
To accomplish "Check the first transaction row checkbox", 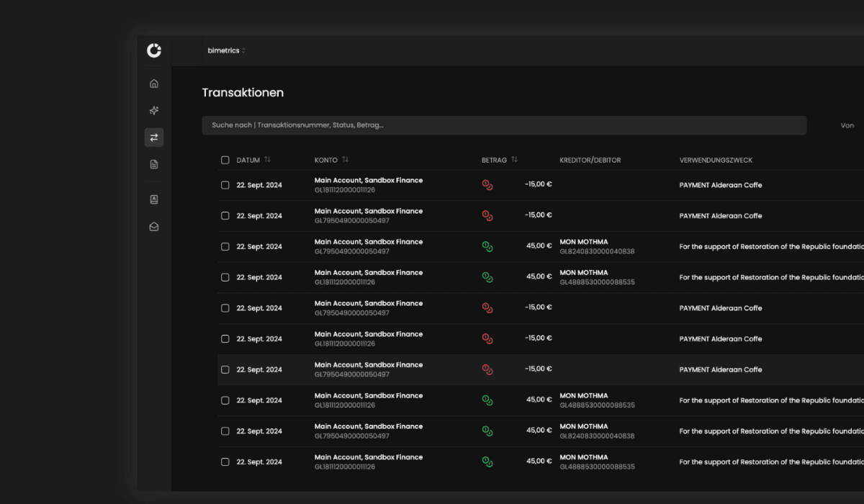I will (x=225, y=185).
